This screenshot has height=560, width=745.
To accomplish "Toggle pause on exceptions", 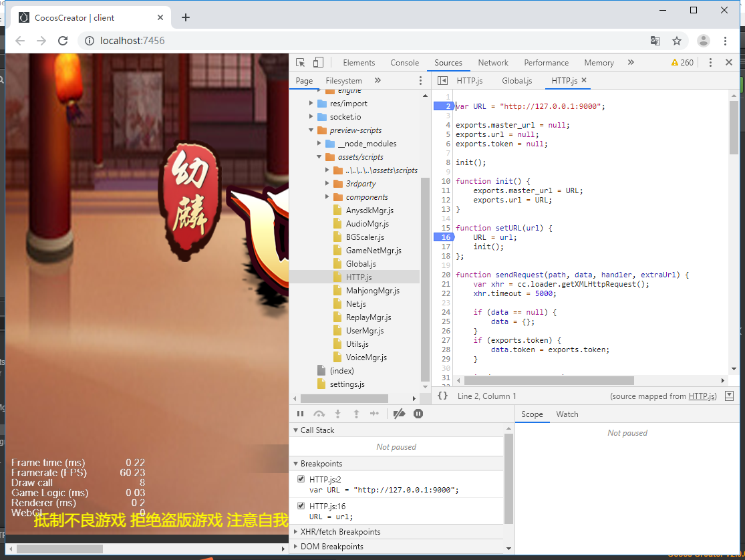I will 418,414.
